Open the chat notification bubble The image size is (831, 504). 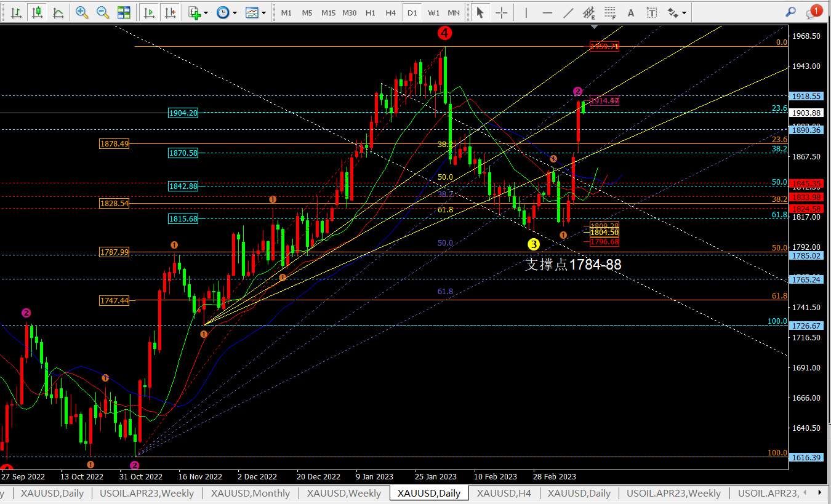click(815, 10)
